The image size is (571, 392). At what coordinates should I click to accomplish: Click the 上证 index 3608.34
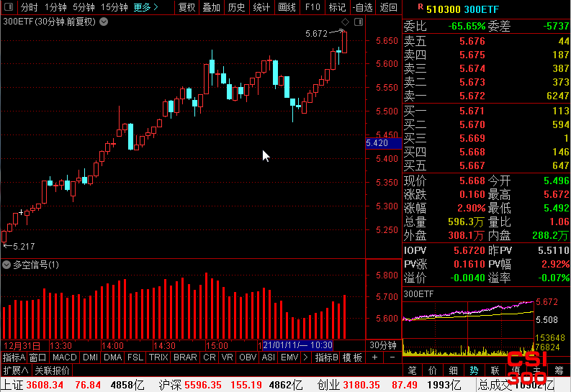coord(45,385)
